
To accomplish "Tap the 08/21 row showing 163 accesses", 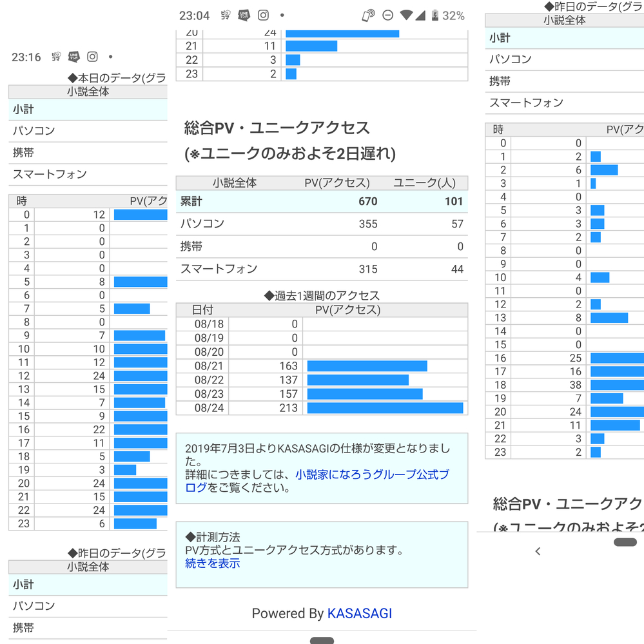I will (322, 367).
